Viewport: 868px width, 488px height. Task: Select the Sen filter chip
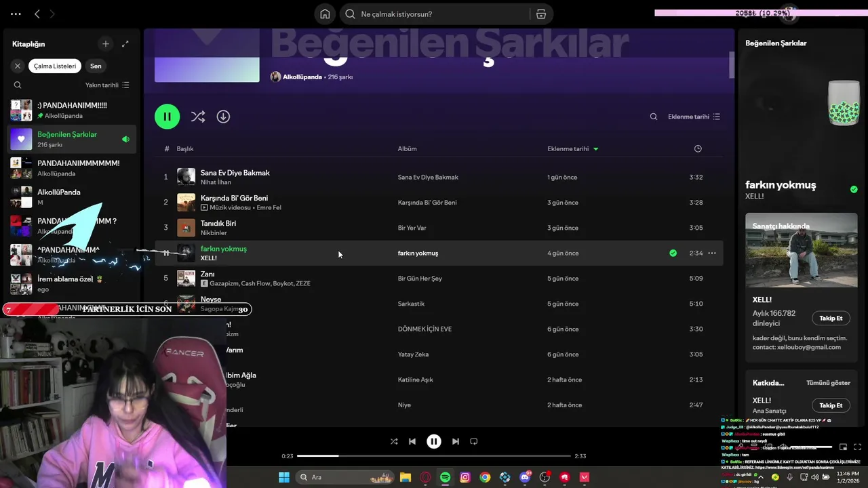pyautogui.click(x=96, y=66)
